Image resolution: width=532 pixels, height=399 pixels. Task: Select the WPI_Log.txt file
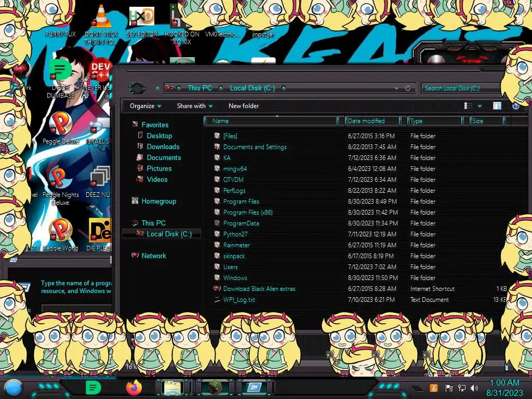[360, 300]
